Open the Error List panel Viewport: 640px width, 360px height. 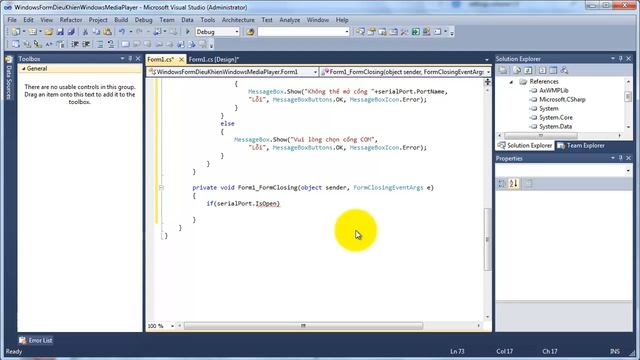36,340
